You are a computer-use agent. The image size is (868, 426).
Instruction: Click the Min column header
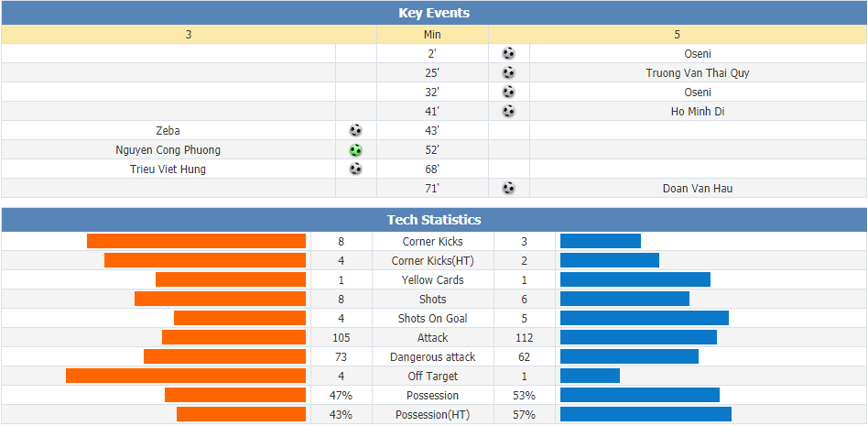click(432, 34)
